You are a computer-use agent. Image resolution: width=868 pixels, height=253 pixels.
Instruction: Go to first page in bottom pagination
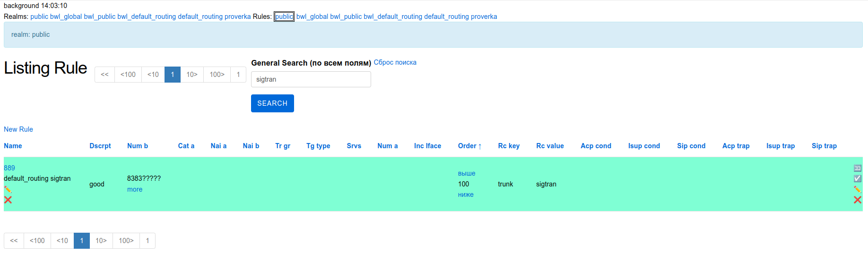14,241
